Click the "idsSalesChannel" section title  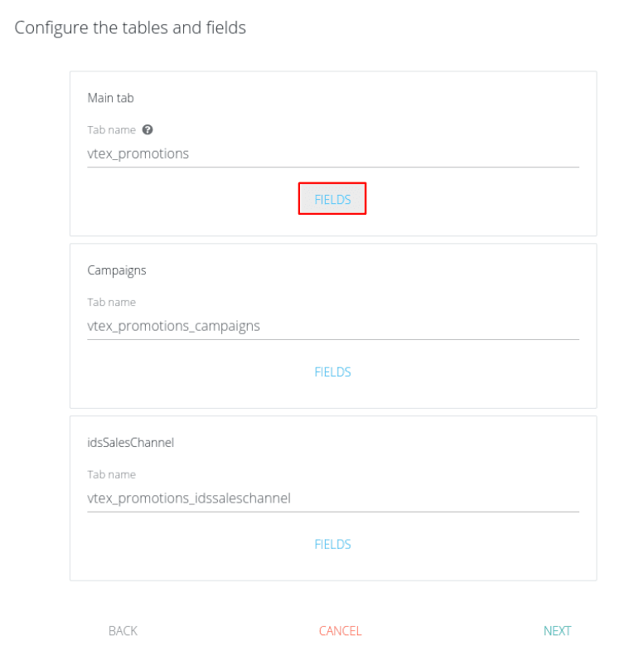pos(130,443)
